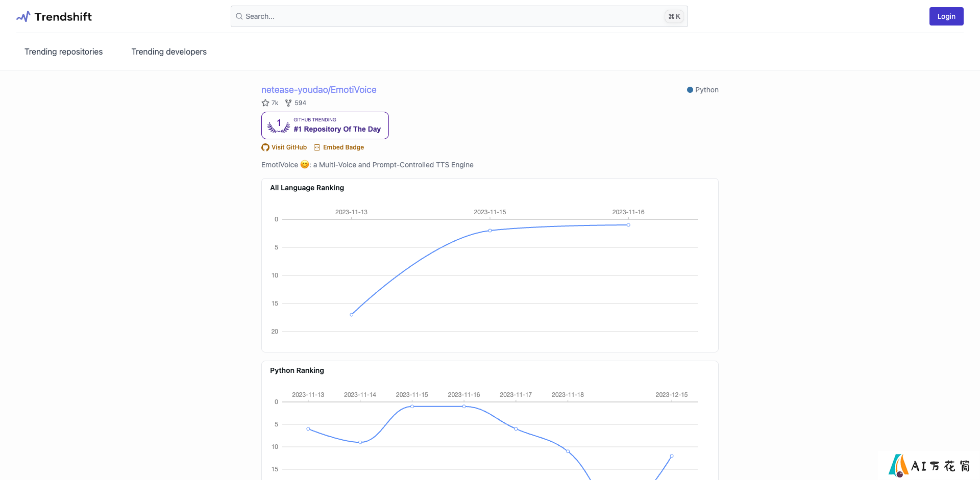
Task: Select the 2023-12-15 point in Python Ranking chart
Action: coord(672,456)
